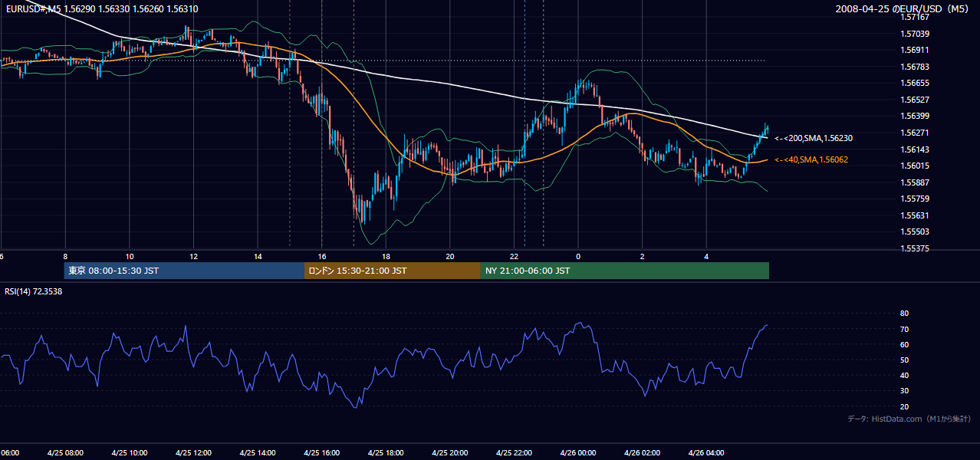Click the 2008-04-25 EUR/USD (M5) chart title
980x460 pixels.
[x=903, y=8]
